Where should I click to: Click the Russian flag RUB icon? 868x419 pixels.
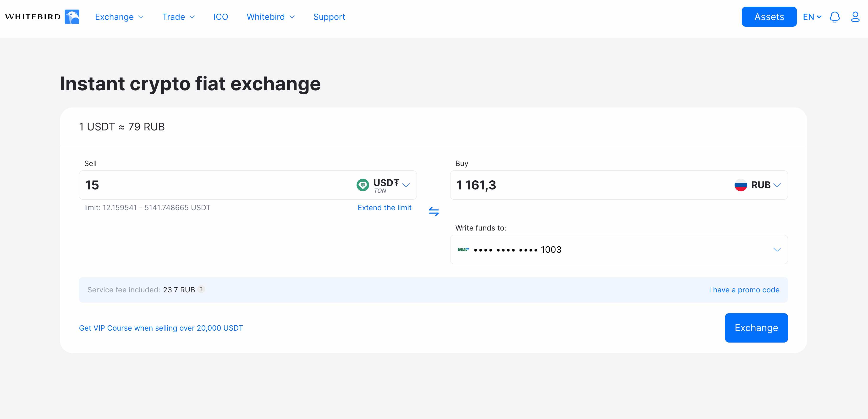pyautogui.click(x=741, y=185)
